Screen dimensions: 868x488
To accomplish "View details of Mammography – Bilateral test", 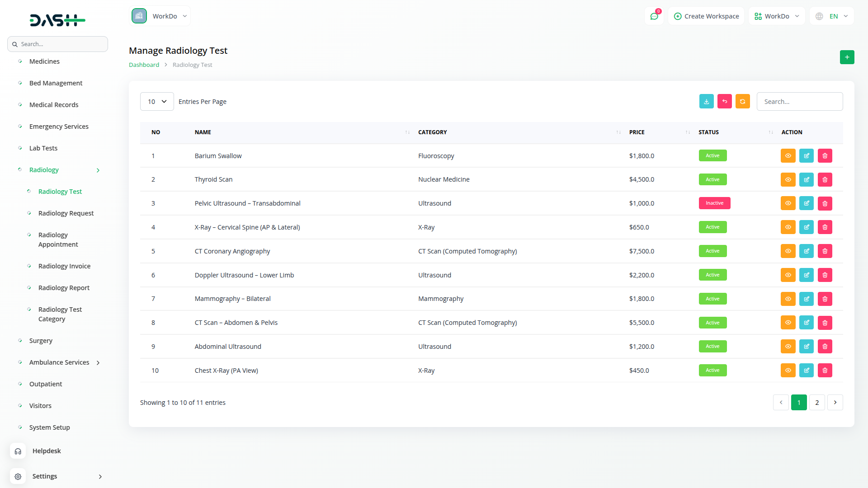I will coord(788,299).
